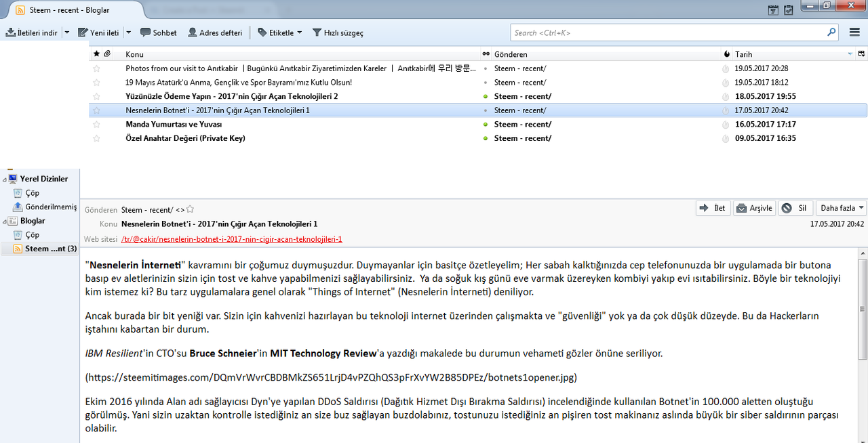Collapse the Bloglar account tree
The width and height of the screenshot is (868, 443).
(4, 221)
